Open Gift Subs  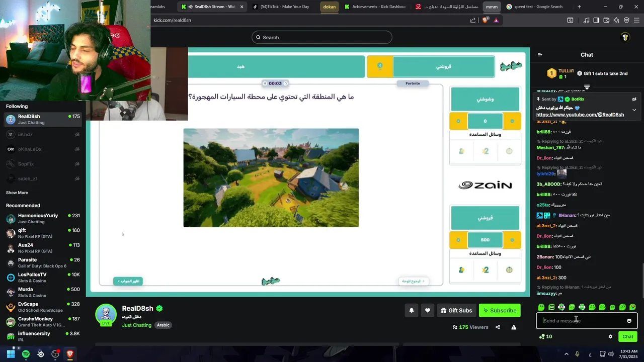pos(456,311)
